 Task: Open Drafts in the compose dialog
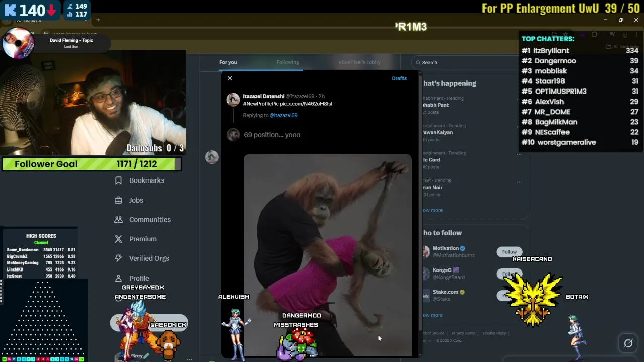[399, 78]
